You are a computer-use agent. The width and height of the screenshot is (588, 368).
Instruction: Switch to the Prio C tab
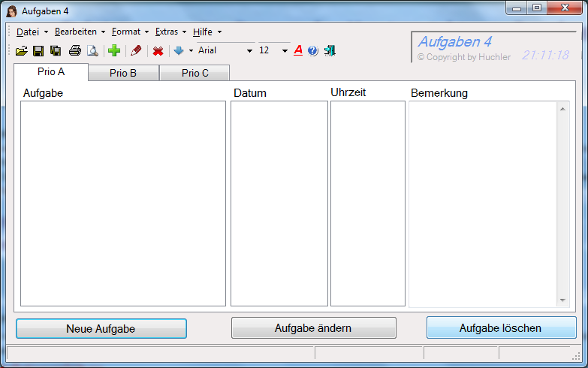coord(194,73)
